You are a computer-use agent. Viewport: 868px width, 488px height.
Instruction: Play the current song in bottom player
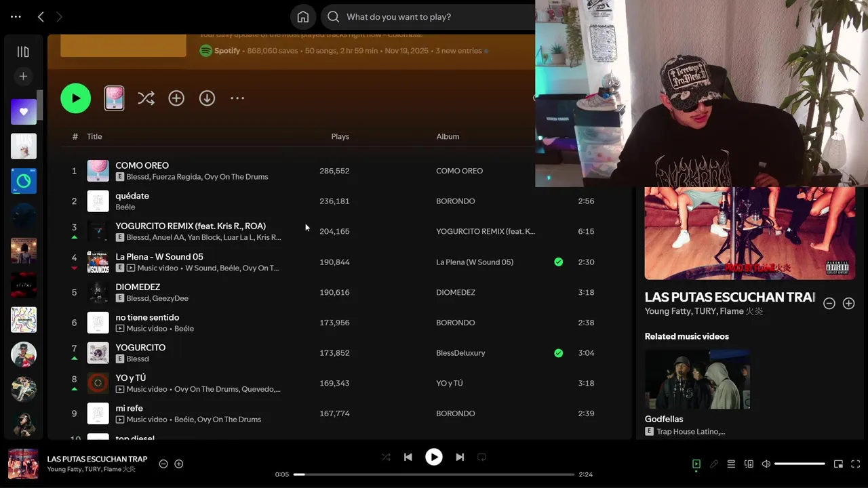coord(434,457)
